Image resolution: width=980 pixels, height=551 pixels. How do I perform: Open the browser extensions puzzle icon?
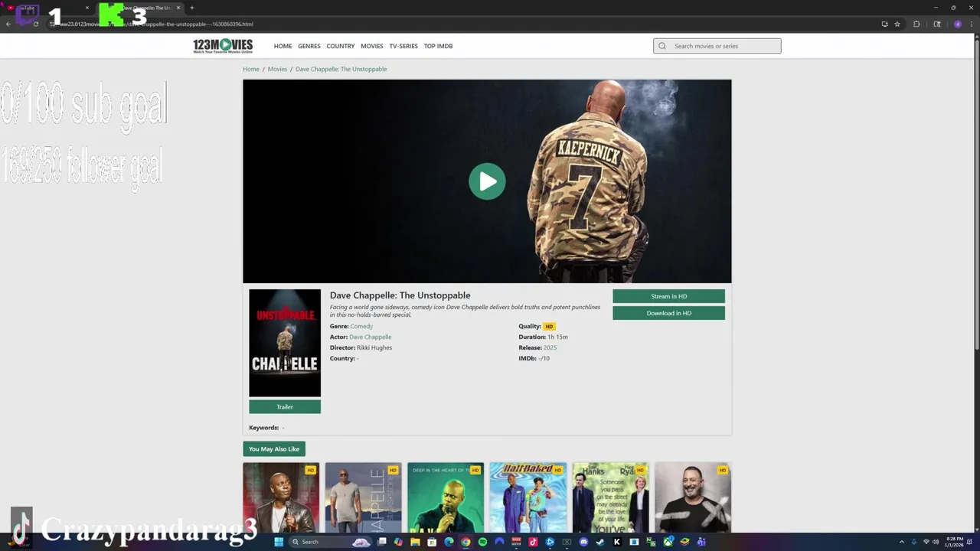[916, 24]
